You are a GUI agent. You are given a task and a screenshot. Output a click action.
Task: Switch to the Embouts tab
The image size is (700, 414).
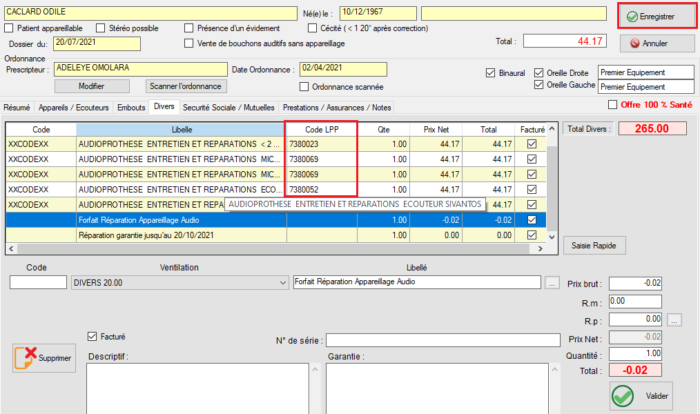131,108
